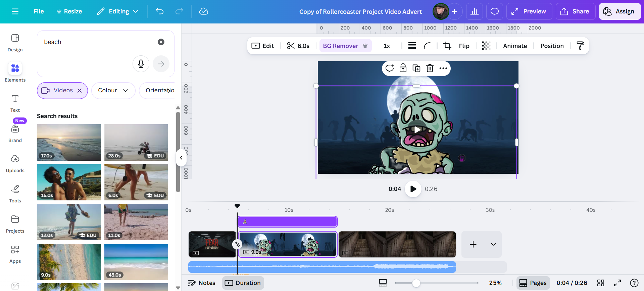Remove the Videos filter chip
This screenshot has width=644, height=291.
click(80, 91)
